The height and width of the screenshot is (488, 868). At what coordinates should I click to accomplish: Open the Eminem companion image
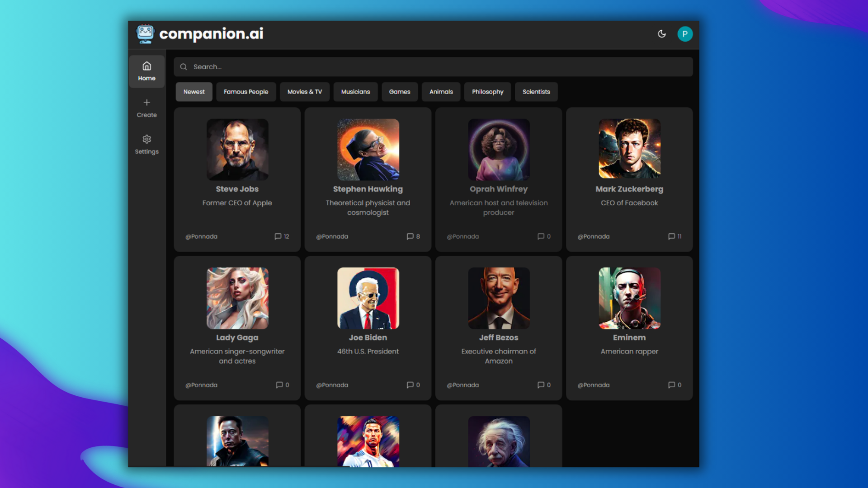[629, 298]
